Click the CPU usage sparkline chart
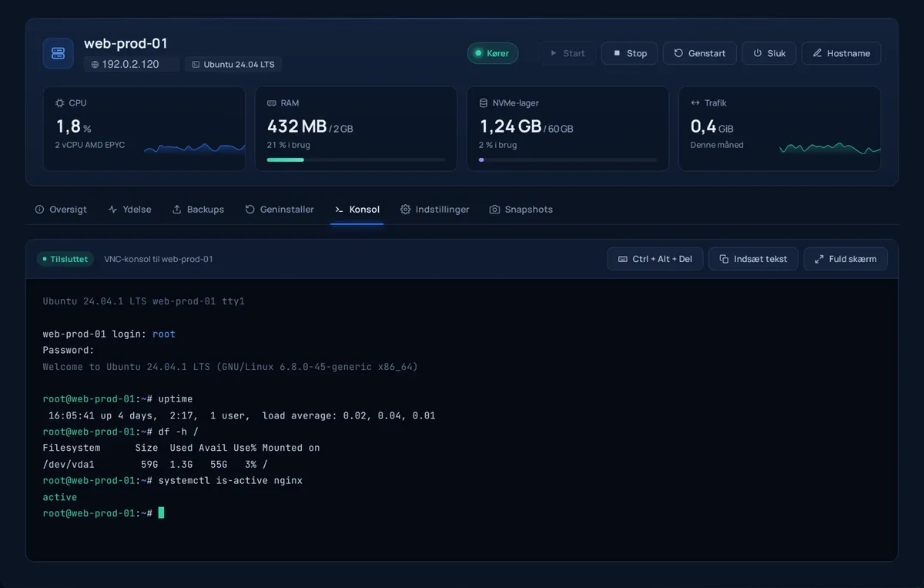Image resolution: width=924 pixels, height=588 pixels. (194, 147)
